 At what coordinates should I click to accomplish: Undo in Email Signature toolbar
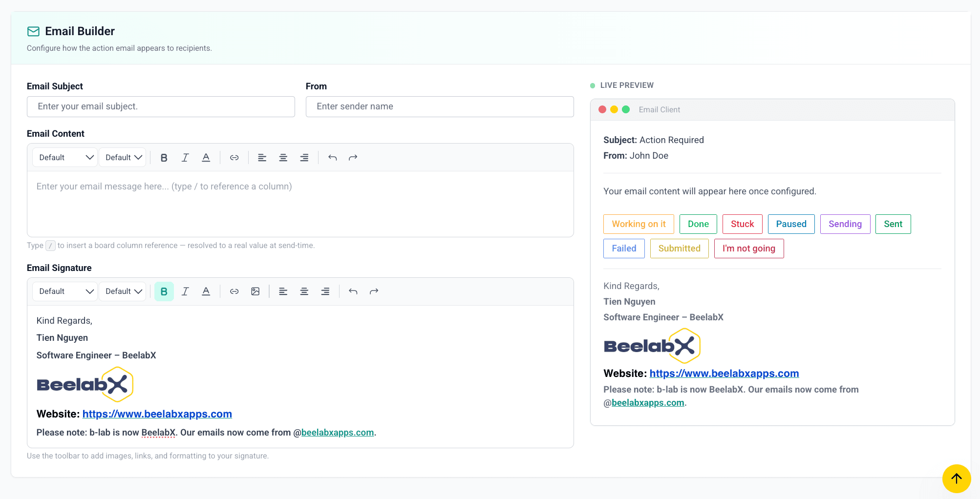[x=353, y=291]
